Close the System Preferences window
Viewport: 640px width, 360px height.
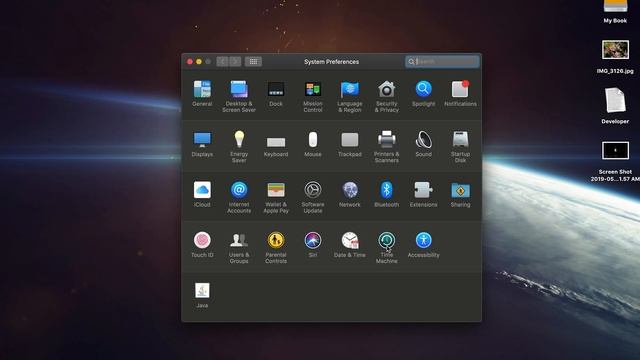190,62
